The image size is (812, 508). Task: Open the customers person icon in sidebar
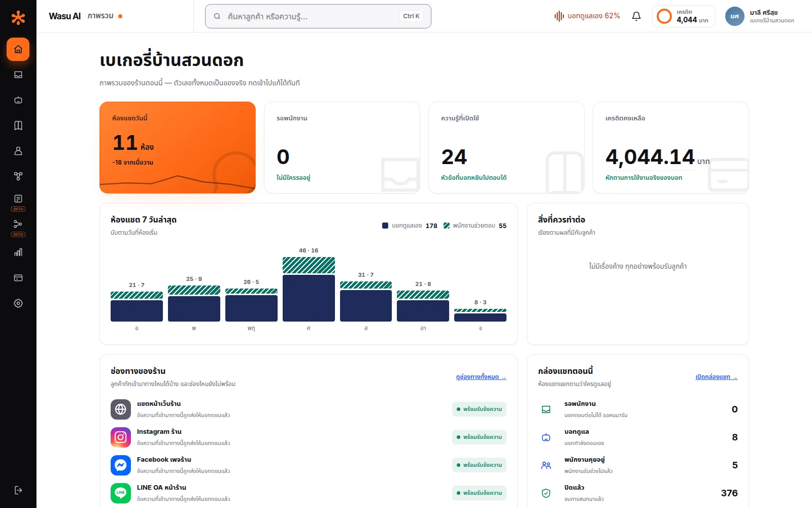coord(18,151)
